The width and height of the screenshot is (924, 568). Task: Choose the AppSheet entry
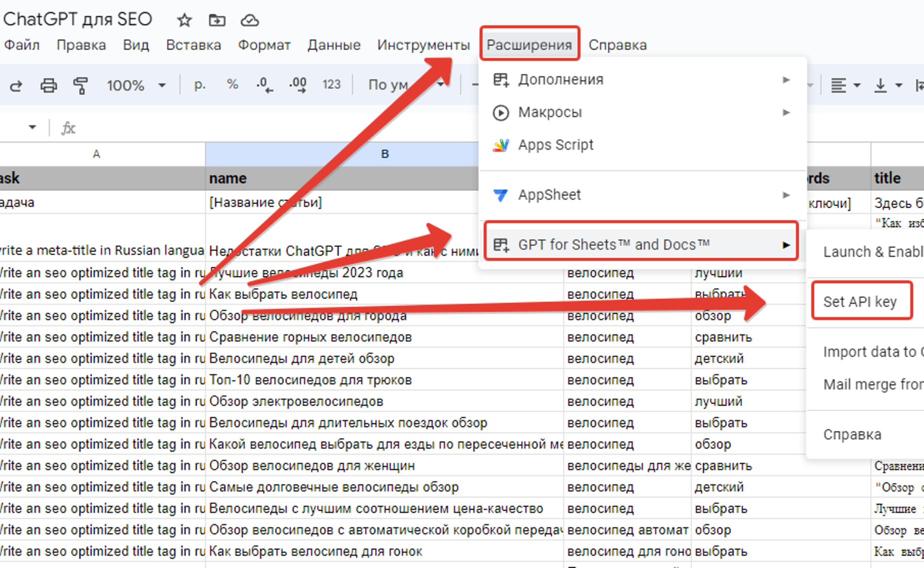[643, 195]
